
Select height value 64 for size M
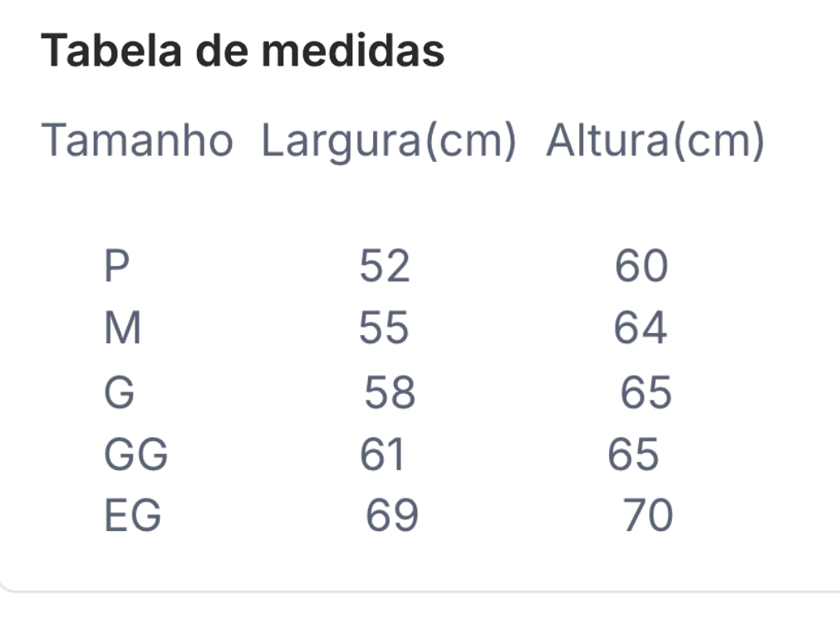click(641, 327)
